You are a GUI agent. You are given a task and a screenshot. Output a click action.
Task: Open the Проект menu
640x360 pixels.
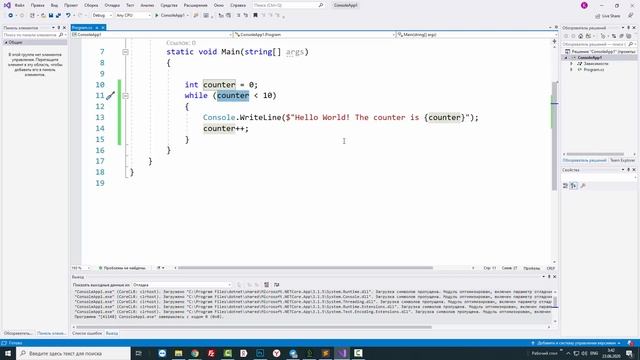pos(71,5)
